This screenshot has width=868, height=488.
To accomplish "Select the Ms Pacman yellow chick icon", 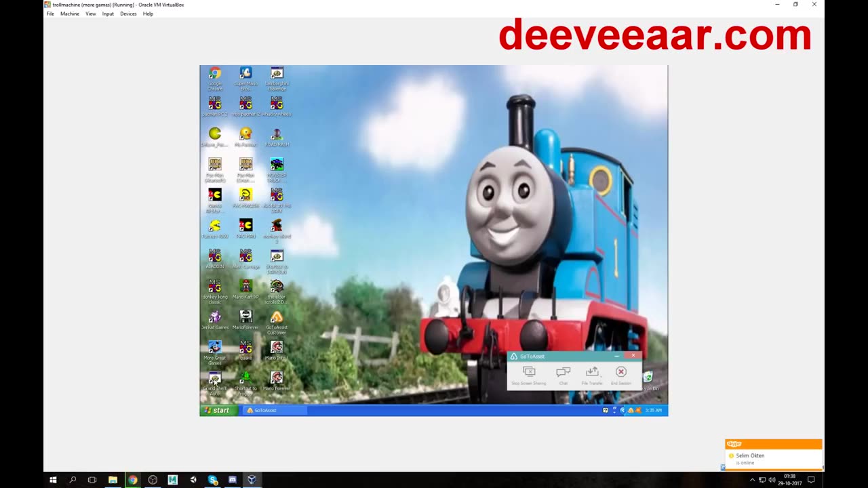I will 245,137.
